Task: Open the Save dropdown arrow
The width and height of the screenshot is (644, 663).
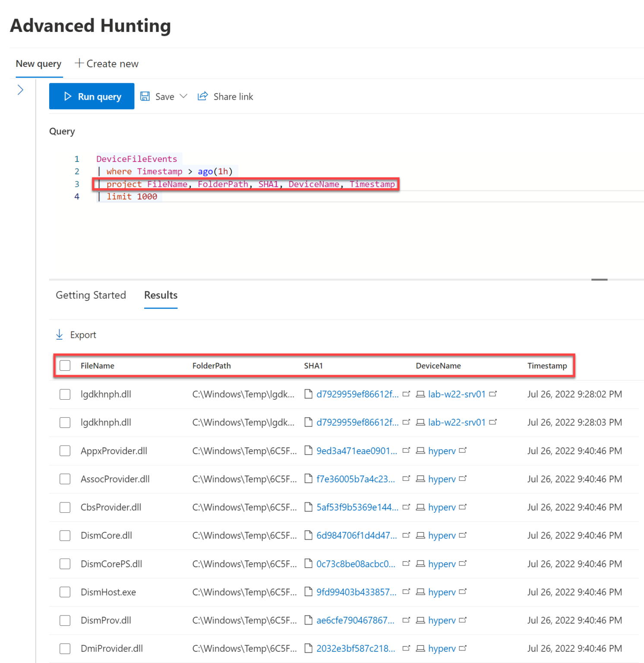Action: coord(183,96)
